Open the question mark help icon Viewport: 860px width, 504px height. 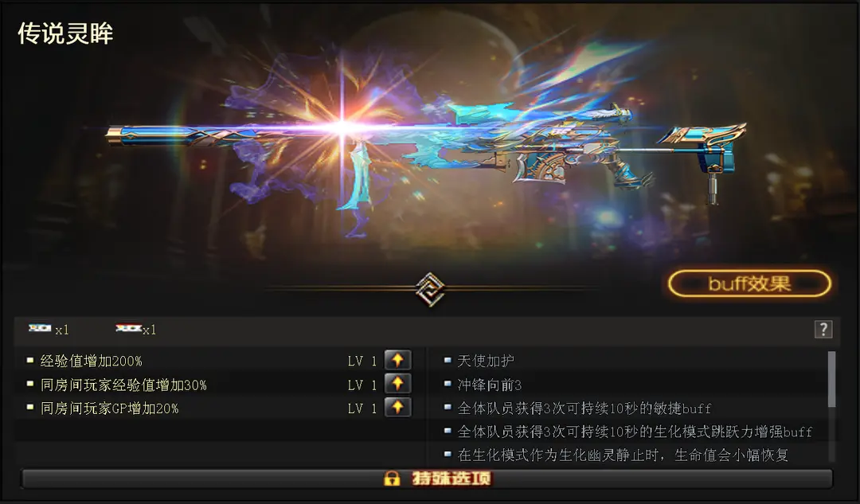pos(823,329)
